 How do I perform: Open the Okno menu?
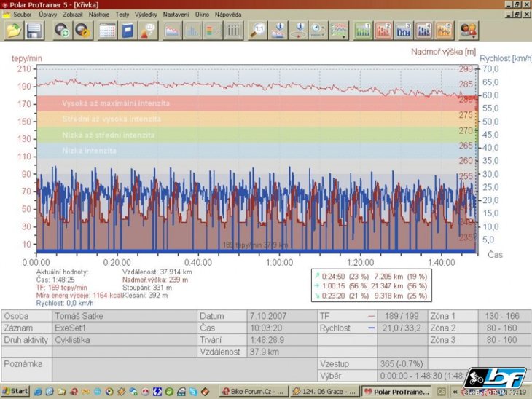click(x=202, y=15)
